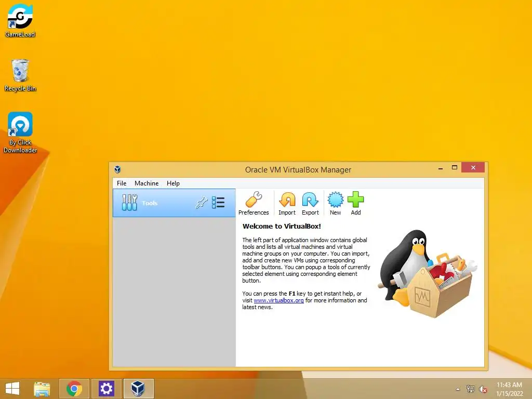Open the Help menu

(x=173, y=183)
